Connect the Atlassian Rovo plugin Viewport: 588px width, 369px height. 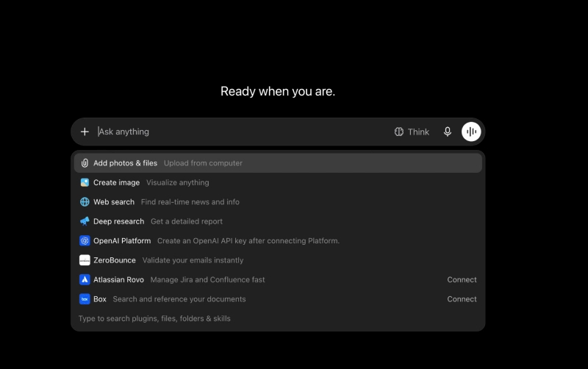click(x=462, y=280)
